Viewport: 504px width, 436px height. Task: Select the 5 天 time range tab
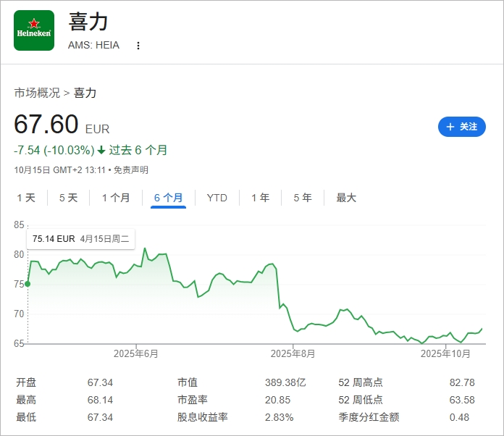tap(68, 198)
